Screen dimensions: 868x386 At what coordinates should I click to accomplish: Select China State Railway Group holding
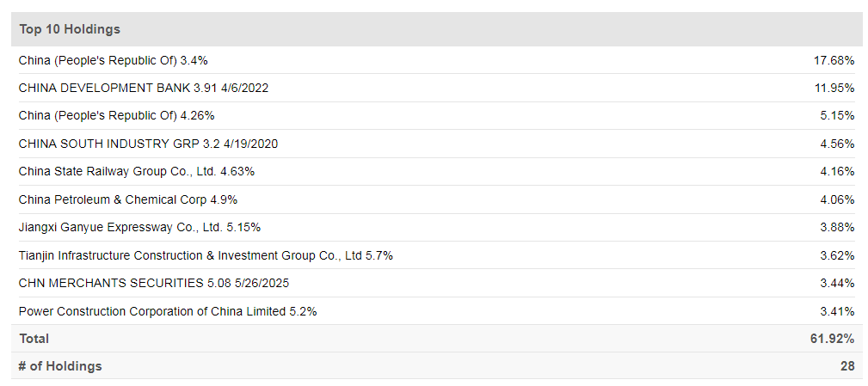pos(136,171)
